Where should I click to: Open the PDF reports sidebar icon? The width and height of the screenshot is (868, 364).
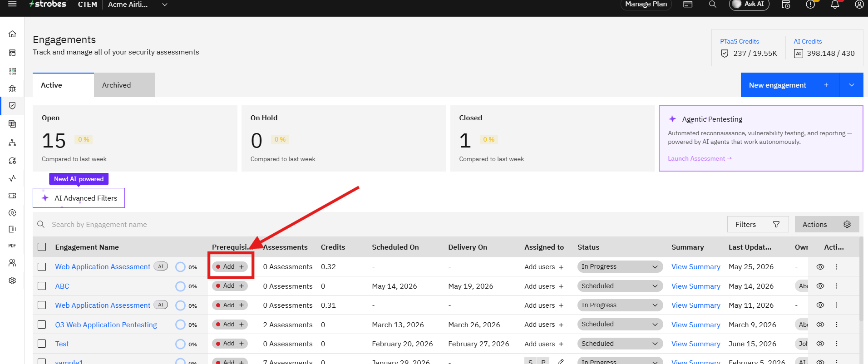tap(12, 246)
